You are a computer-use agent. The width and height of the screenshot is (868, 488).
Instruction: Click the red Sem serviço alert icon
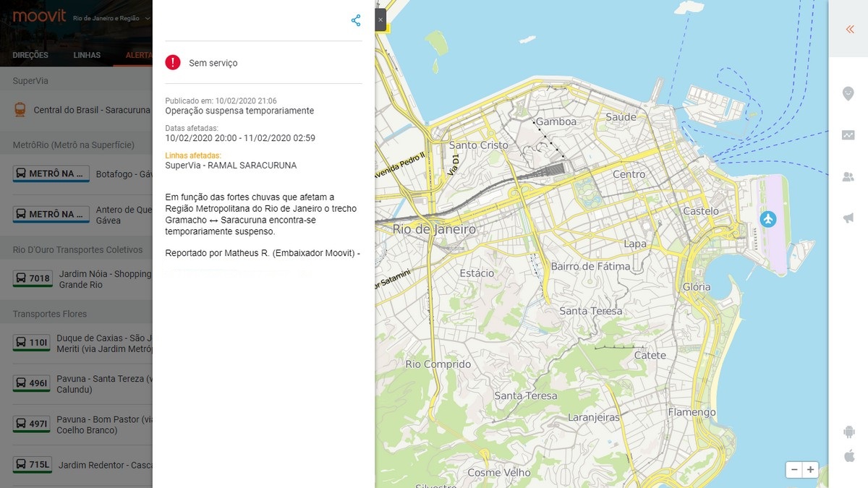[173, 63]
